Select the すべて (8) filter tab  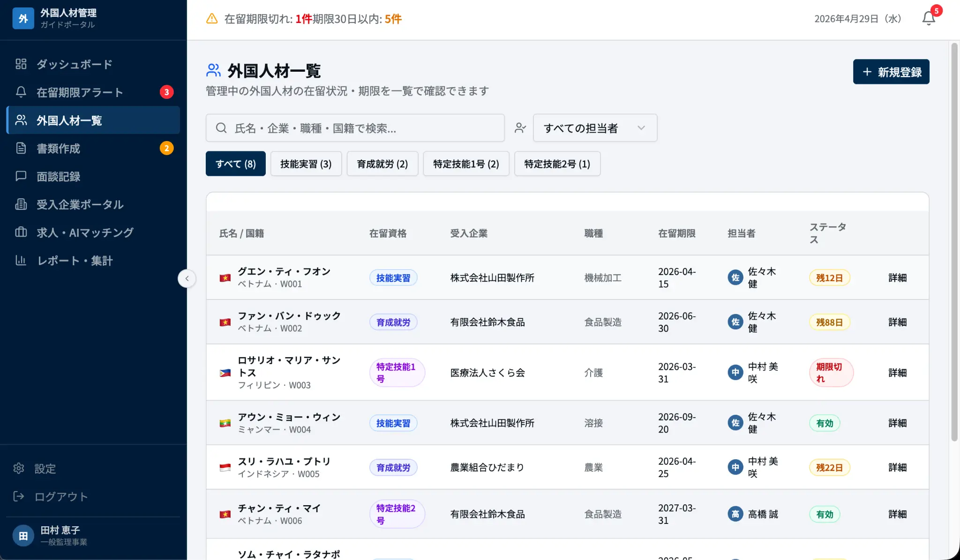236,164
